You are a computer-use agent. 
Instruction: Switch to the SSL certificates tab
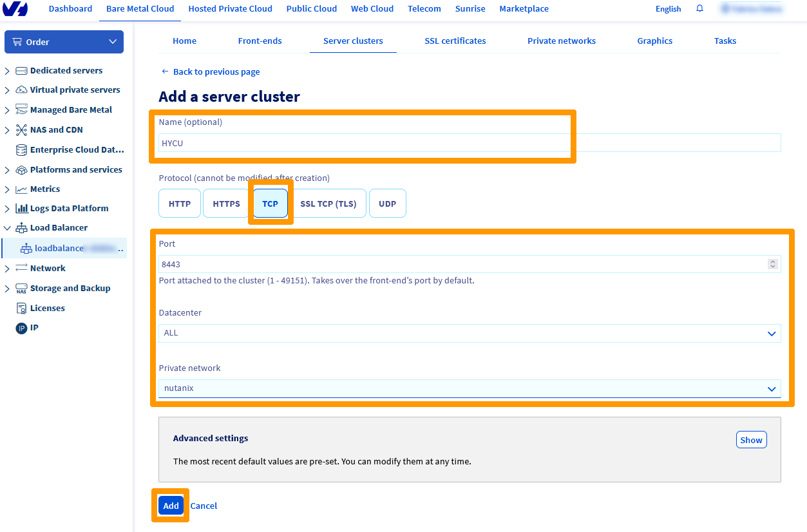point(455,41)
